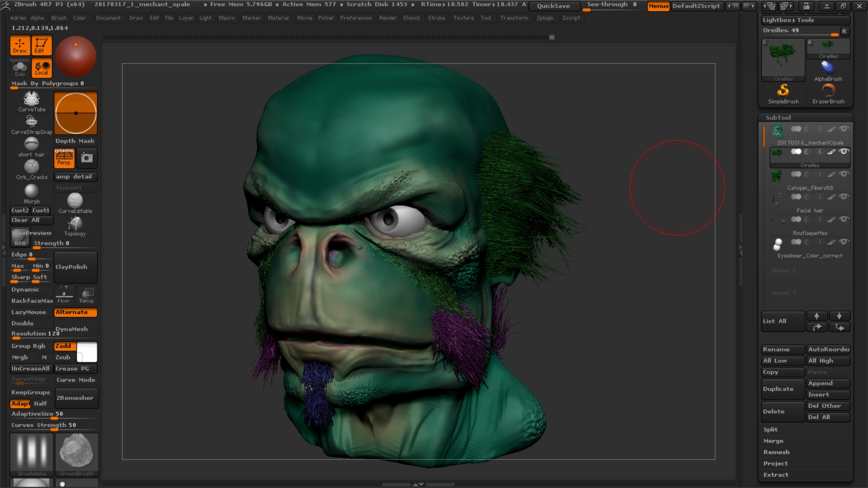Toggle the Floor grid icon
868x488 pixels.
coord(64,295)
